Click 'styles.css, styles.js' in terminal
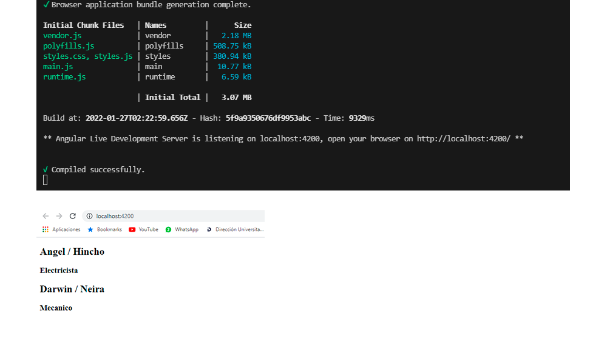Image resolution: width=607 pixels, height=364 pixels. (x=87, y=56)
